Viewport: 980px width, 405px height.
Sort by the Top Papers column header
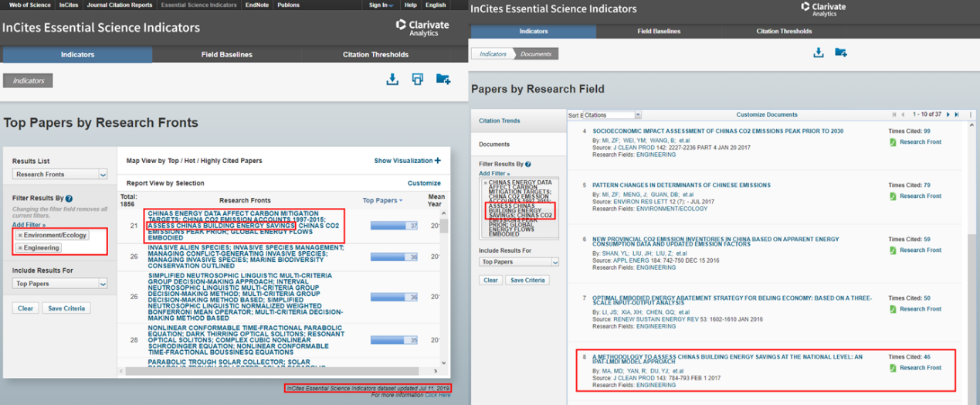(x=382, y=201)
